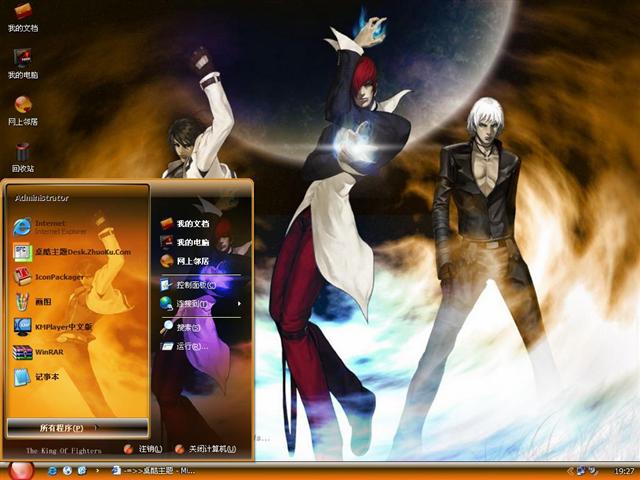
Task: Open 网上邻居 desktop icon
Action: point(23,110)
